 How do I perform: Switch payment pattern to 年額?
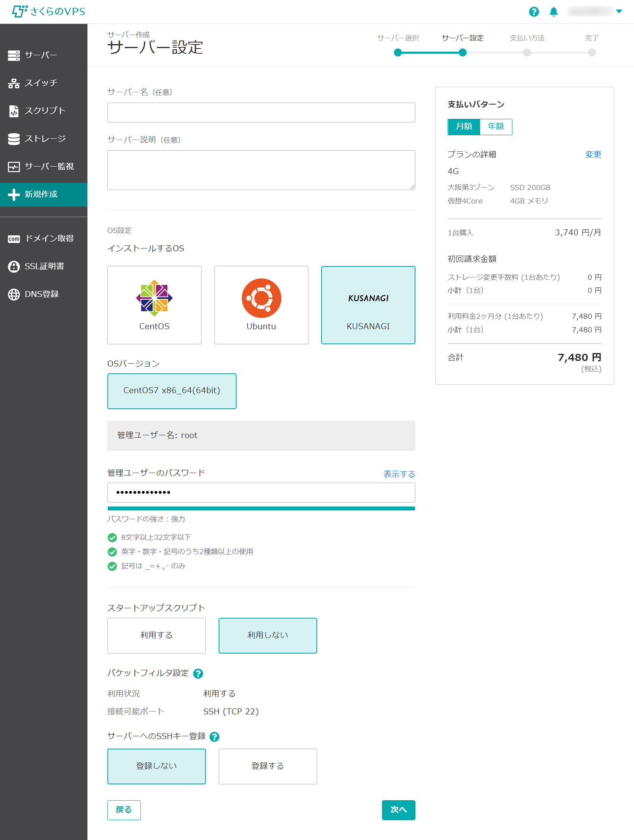click(x=496, y=127)
